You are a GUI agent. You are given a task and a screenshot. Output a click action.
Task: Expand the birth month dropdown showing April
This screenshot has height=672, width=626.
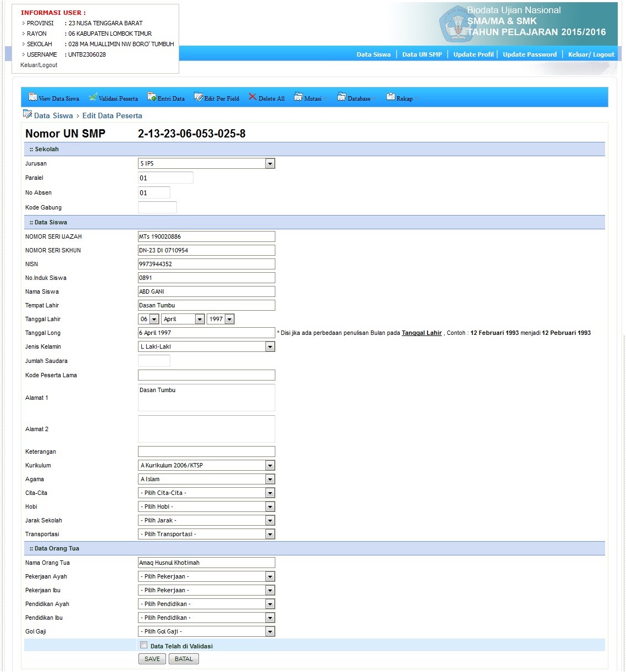tap(200, 318)
